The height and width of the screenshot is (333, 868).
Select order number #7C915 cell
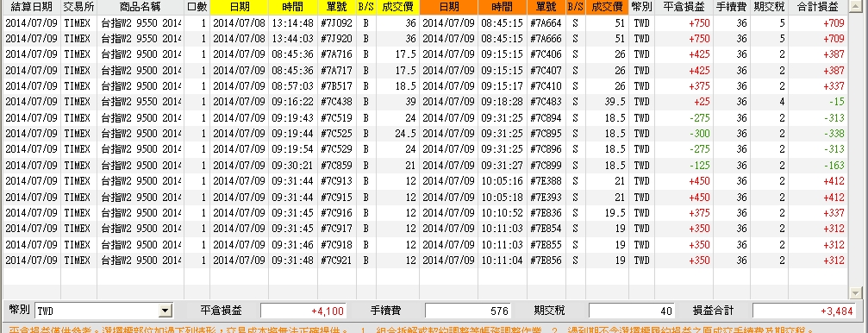tap(336, 198)
